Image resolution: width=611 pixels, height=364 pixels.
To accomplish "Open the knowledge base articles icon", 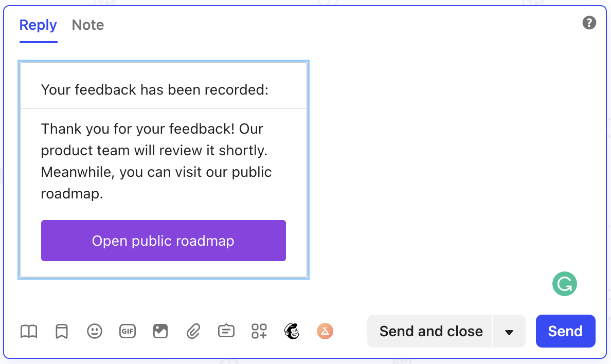I will (28, 331).
